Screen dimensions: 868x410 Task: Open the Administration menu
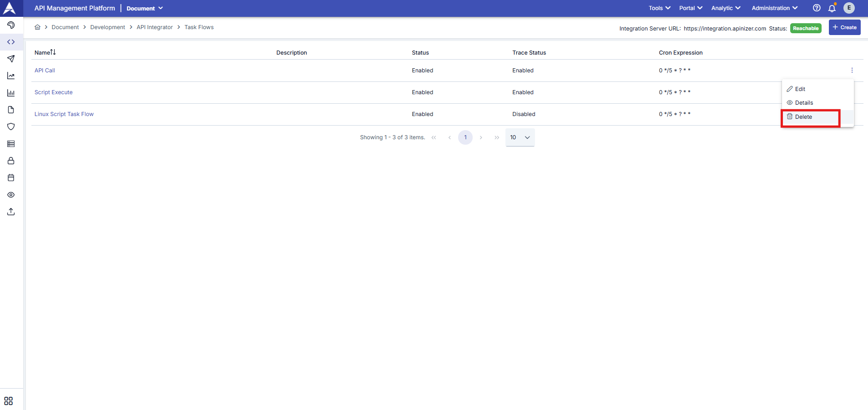point(774,8)
